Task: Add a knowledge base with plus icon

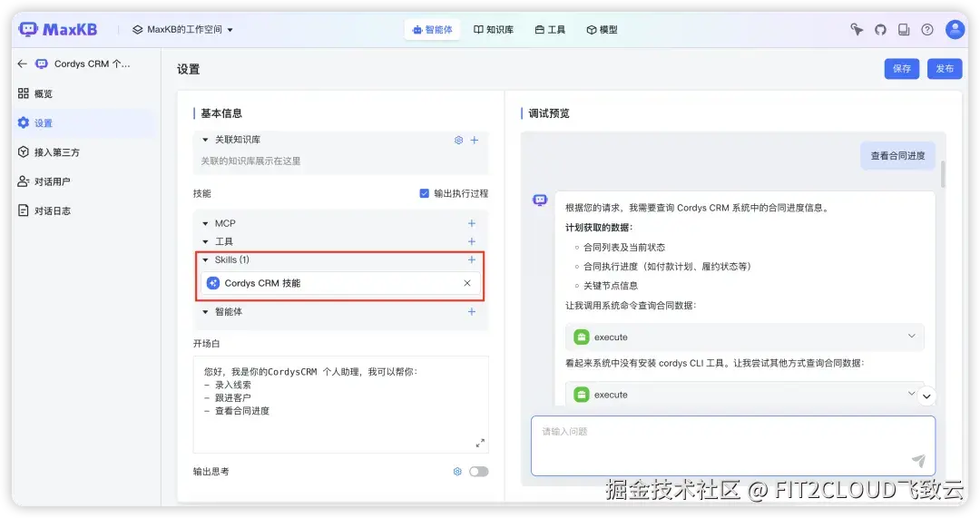Action: [x=475, y=140]
